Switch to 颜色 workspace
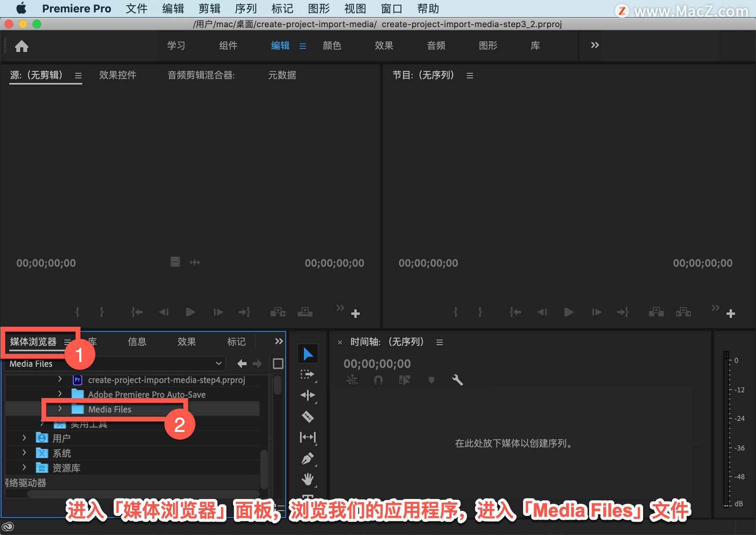The image size is (756, 535). click(x=332, y=46)
